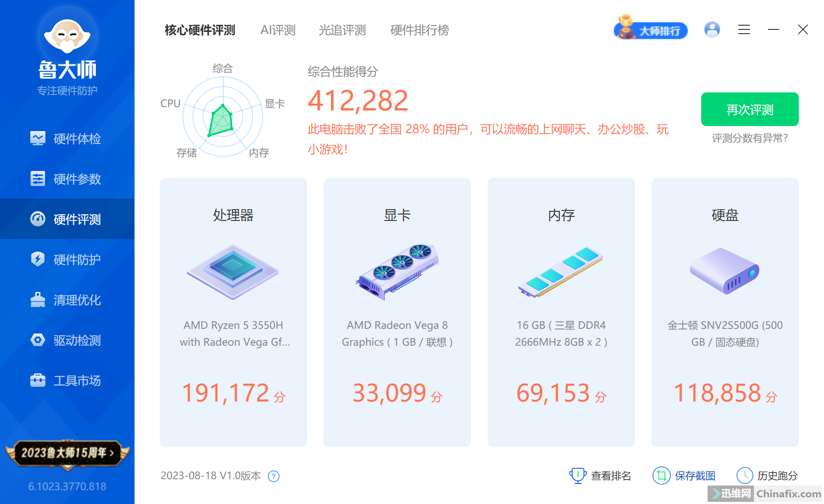The height and width of the screenshot is (504, 824).
Task: Open the hamburger main menu
Action: point(744,29)
